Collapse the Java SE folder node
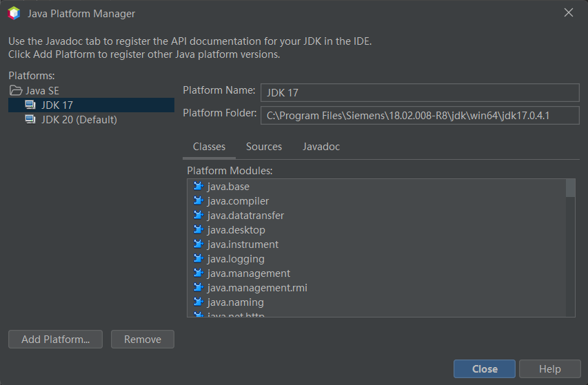Image resolution: width=588 pixels, height=385 pixels. [16, 91]
